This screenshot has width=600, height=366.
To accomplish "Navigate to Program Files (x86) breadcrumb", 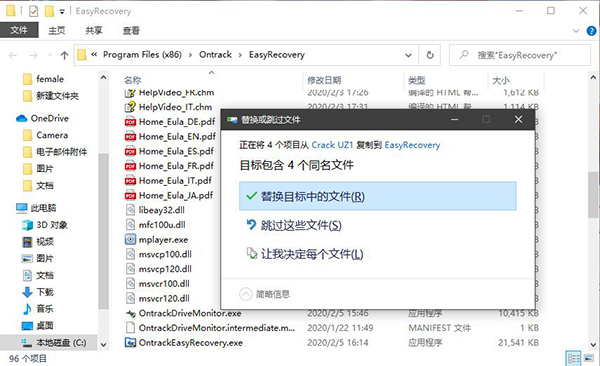I will [x=142, y=55].
